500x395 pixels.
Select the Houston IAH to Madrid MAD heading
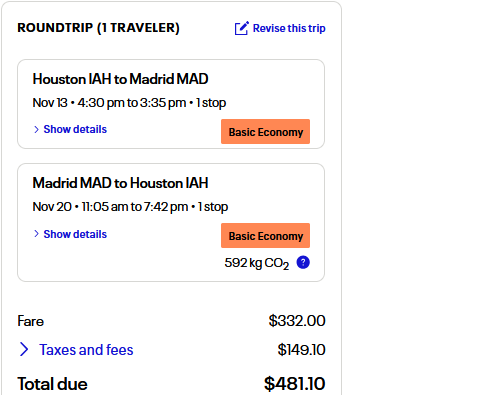click(120, 79)
